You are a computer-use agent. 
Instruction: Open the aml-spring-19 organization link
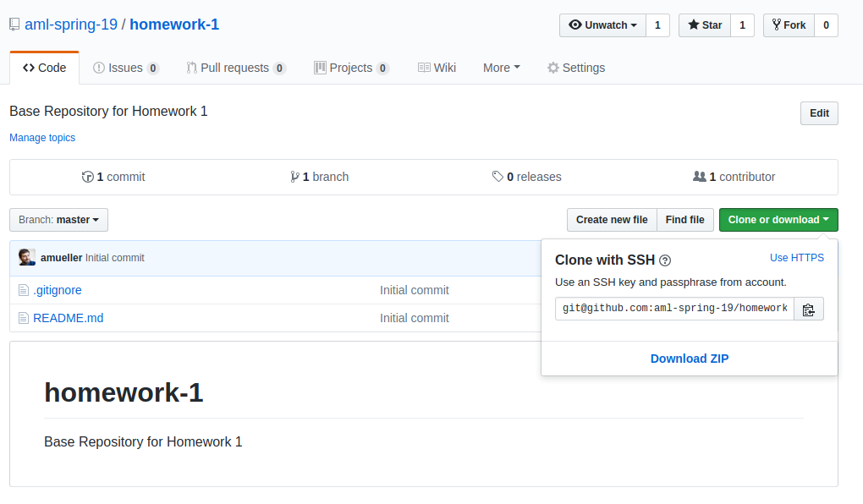pos(71,25)
